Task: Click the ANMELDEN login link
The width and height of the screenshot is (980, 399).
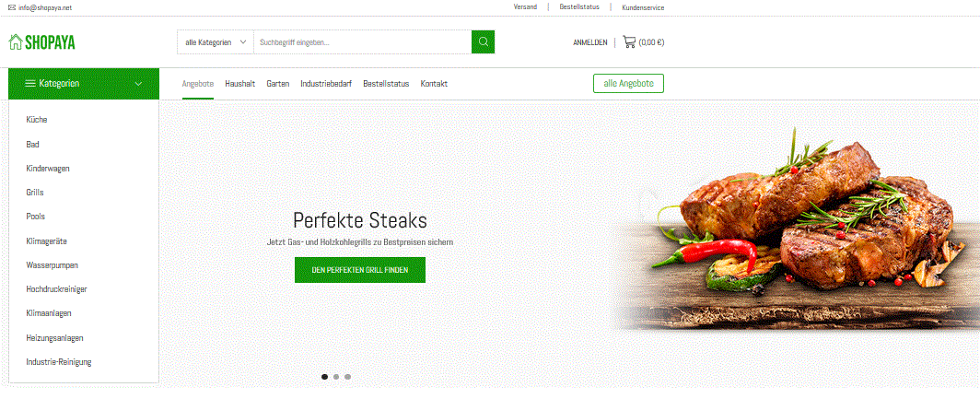Action: [590, 42]
